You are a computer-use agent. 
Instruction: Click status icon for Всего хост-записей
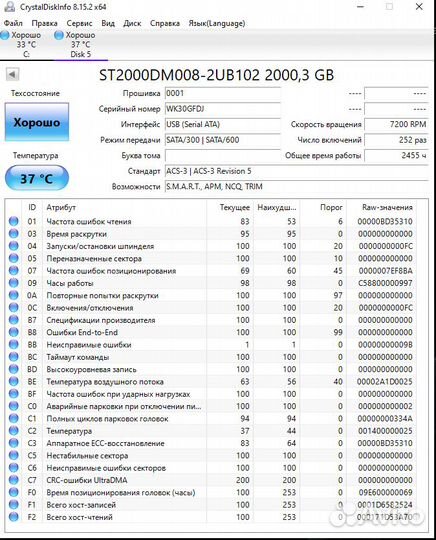[14, 505]
